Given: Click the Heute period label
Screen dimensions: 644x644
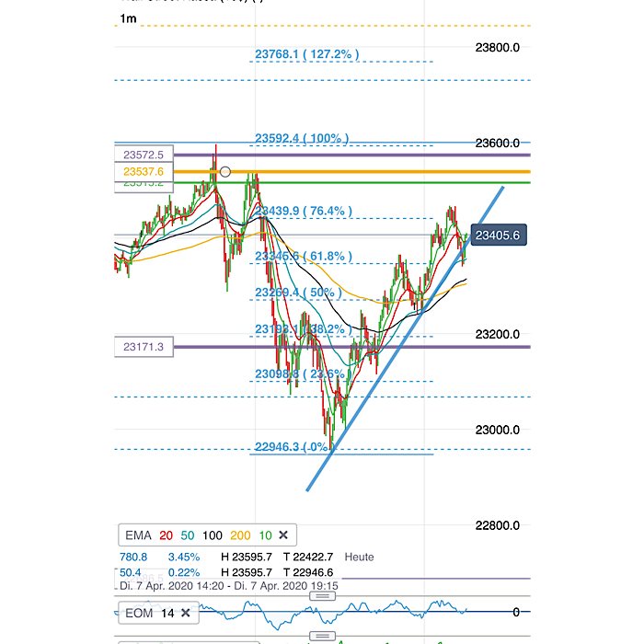Looking at the screenshot, I should point(360,557).
